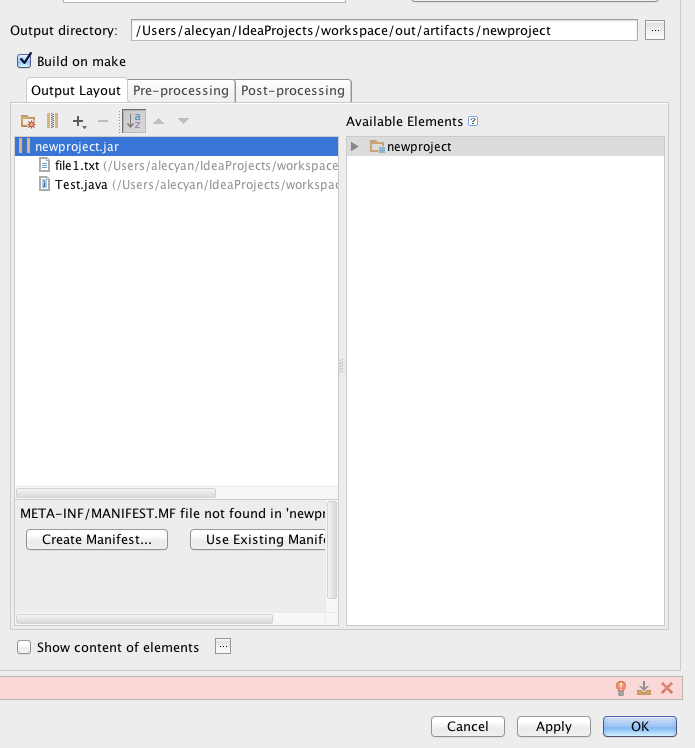Open the Add Copy of plus menu
This screenshot has width=695, height=748.
click(x=79, y=122)
